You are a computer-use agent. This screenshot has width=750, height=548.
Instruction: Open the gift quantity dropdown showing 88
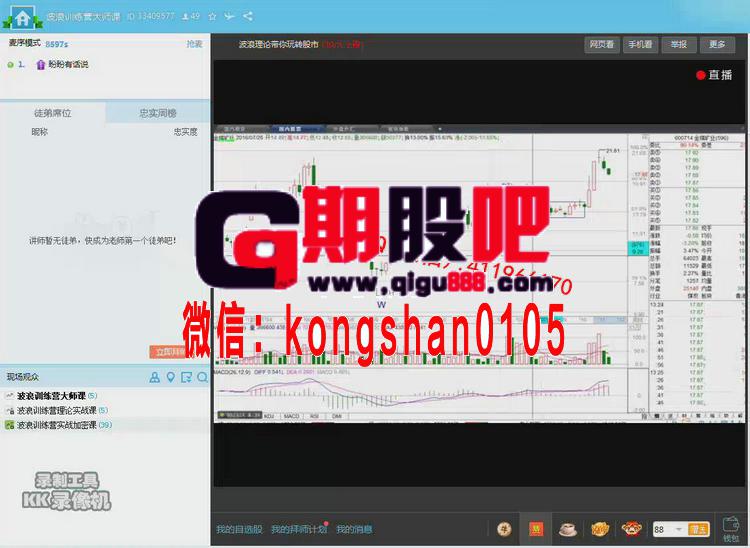pos(668,529)
